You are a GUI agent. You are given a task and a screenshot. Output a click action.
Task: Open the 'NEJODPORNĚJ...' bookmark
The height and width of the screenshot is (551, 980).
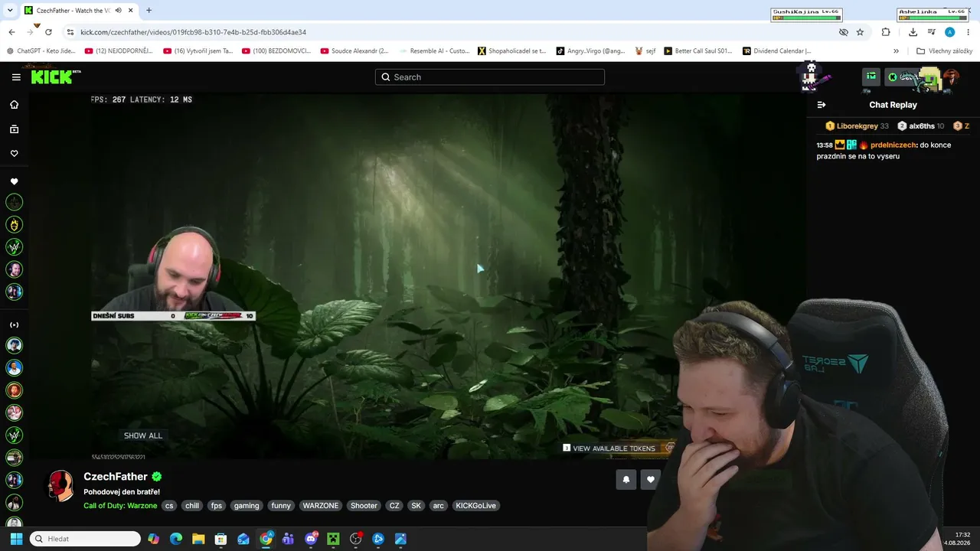(119, 51)
